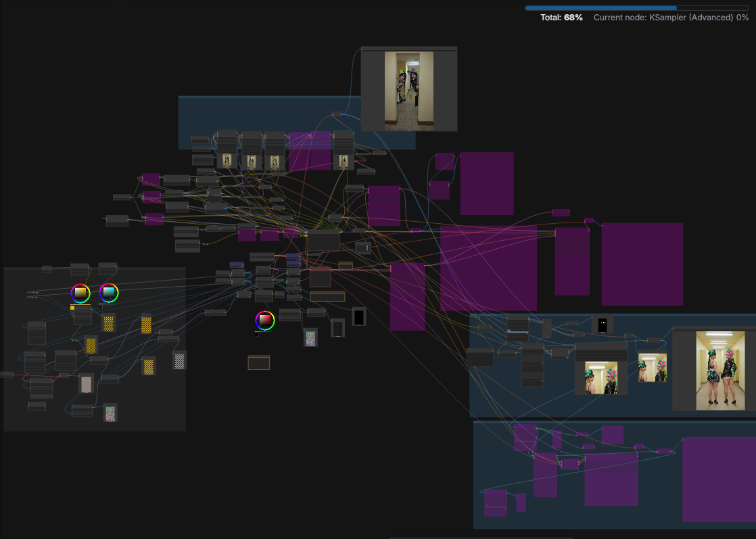Open the large full-body dancers preview image
The image size is (756, 539).
(720, 370)
